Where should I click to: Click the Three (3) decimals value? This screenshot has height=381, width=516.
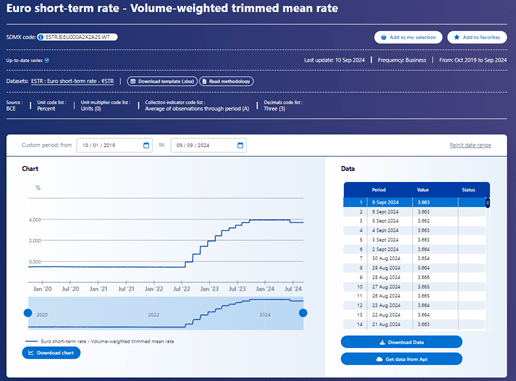(274, 109)
